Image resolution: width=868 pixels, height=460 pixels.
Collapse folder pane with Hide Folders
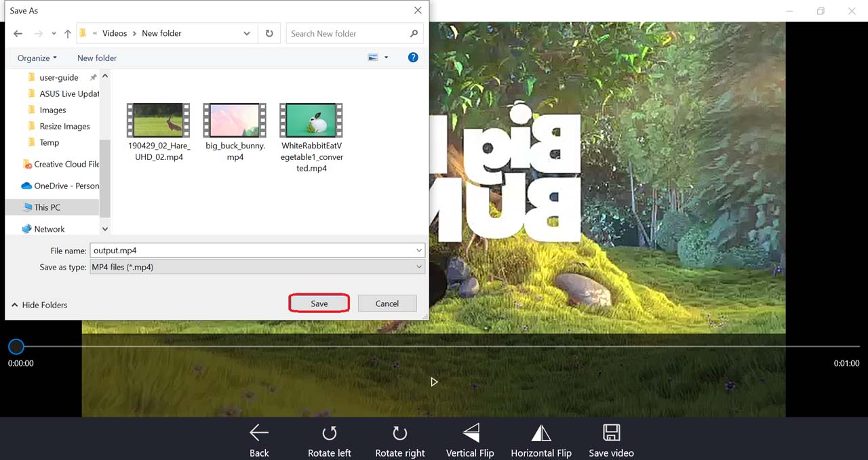(39, 305)
